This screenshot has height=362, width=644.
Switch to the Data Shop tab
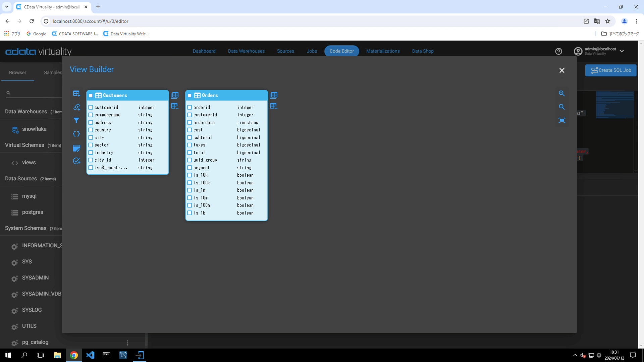(x=423, y=51)
